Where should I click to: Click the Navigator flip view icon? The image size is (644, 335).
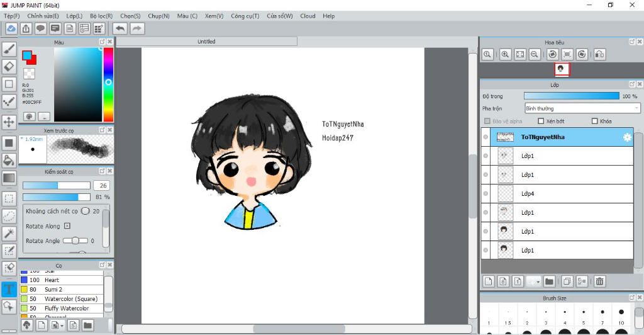pos(599,54)
